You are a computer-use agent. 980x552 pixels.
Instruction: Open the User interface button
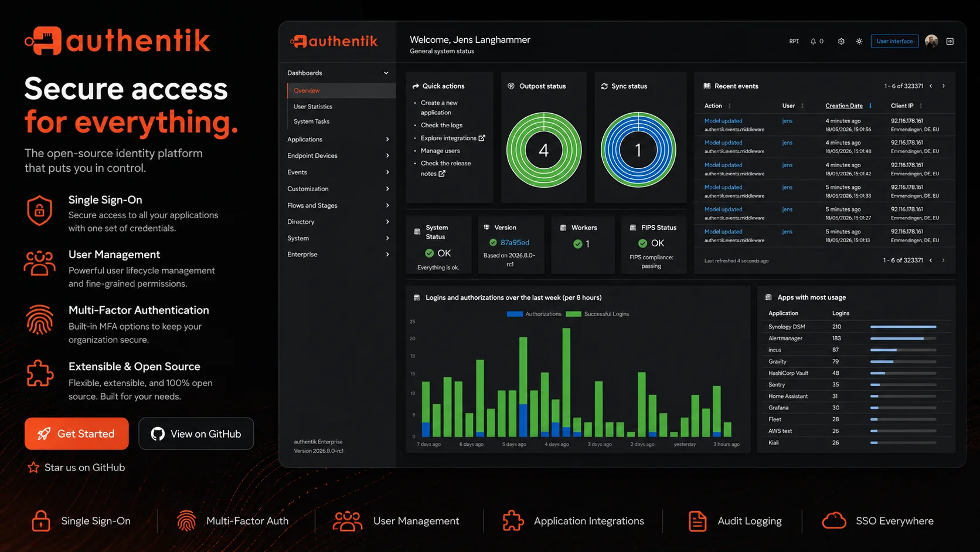pos(894,41)
